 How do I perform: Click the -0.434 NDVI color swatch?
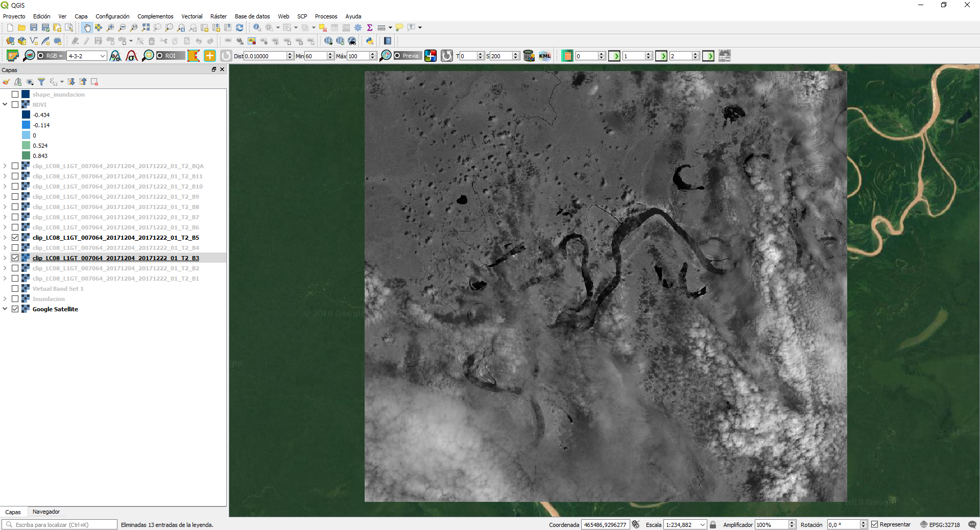pyautogui.click(x=26, y=115)
